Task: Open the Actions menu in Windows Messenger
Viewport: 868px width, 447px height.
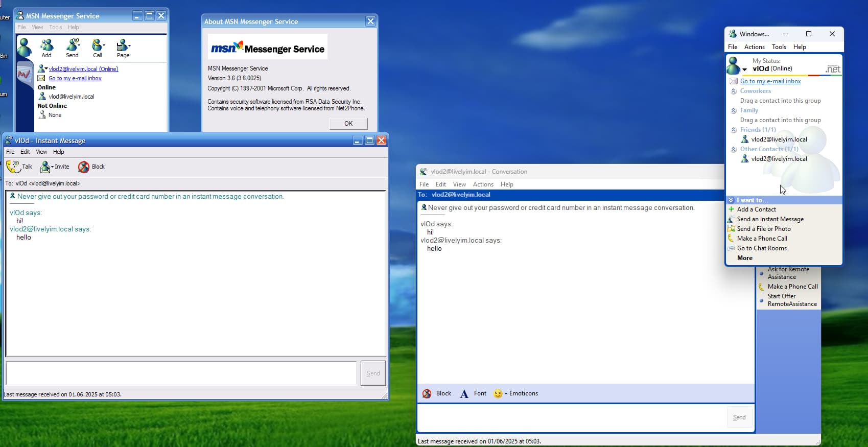Action: [x=755, y=47]
